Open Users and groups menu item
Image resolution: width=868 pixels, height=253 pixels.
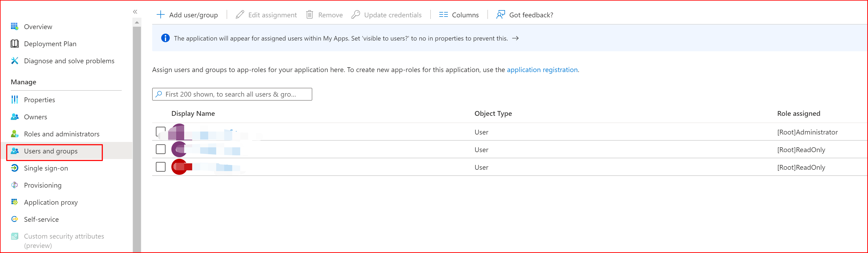(x=50, y=151)
